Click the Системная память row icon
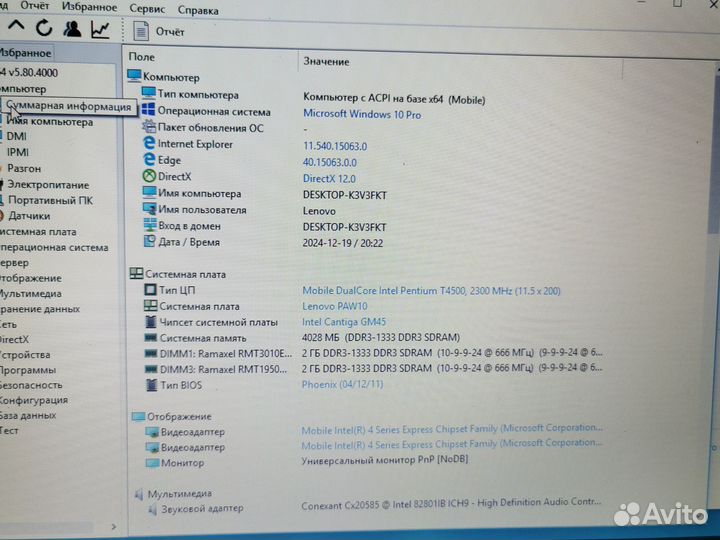The width and height of the screenshot is (720, 540). [x=151, y=338]
